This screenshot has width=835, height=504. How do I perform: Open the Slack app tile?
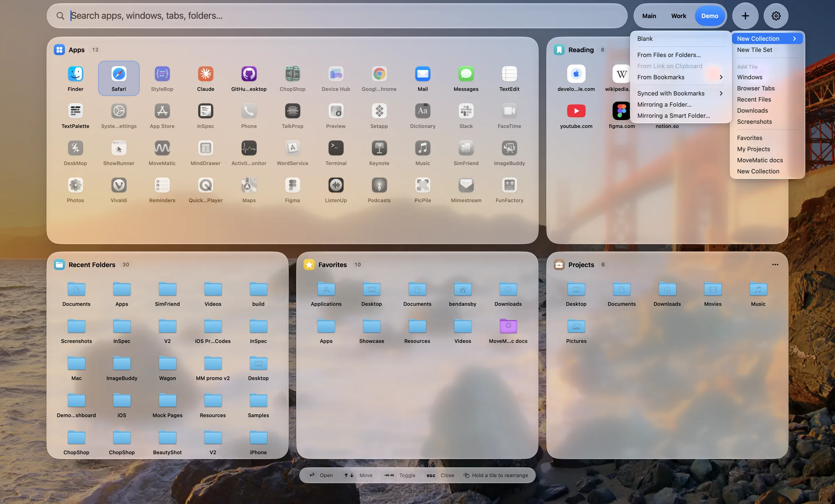[466, 116]
